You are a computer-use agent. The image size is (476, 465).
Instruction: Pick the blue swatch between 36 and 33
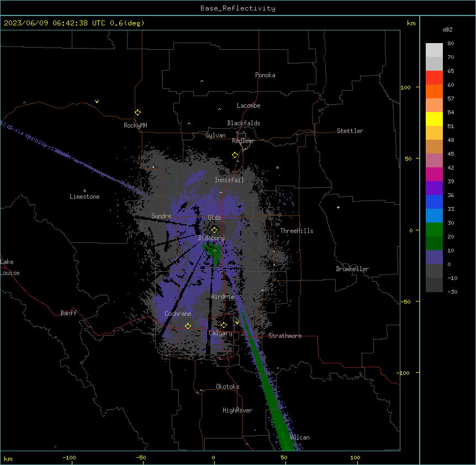coord(434,202)
